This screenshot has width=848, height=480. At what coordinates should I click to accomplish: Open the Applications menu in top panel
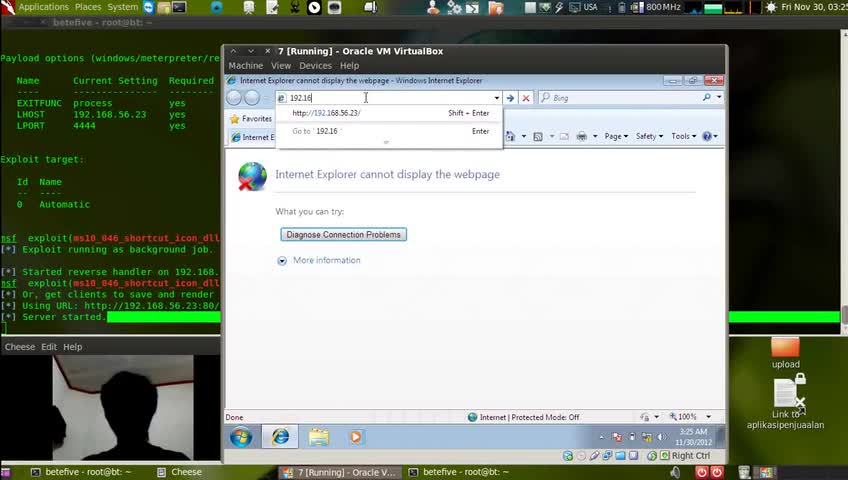pyautogui.click(x=43, y=7)
